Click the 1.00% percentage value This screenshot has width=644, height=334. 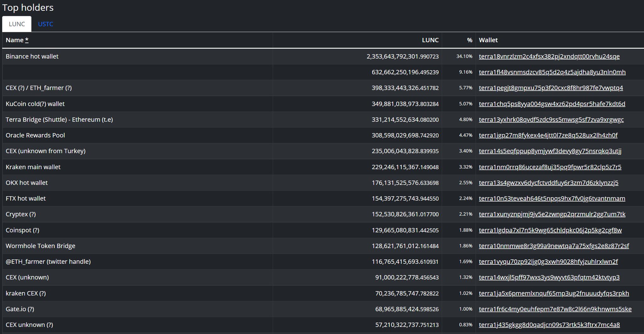point(466,309)
